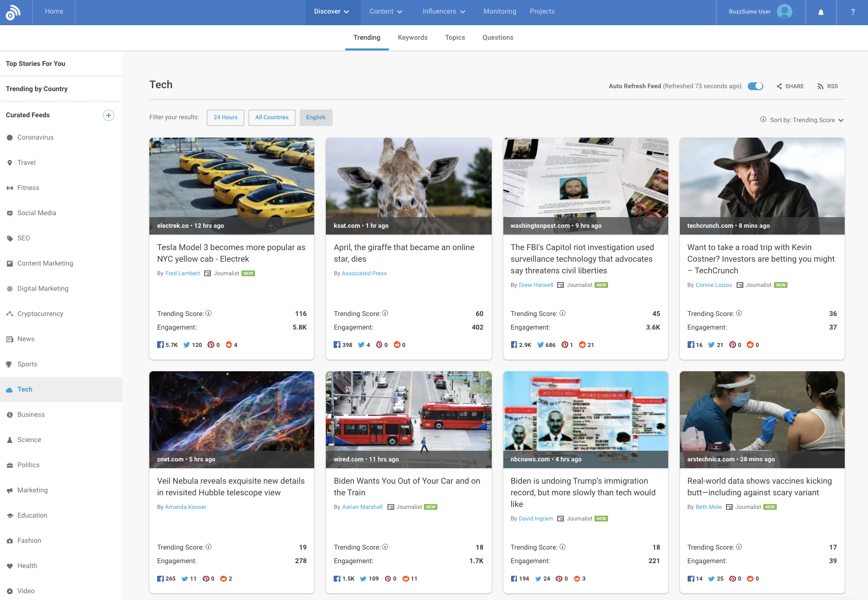Open Fred Lambert's author profile
The height and width of the screenshot is (600, 868).
point(182,273)
